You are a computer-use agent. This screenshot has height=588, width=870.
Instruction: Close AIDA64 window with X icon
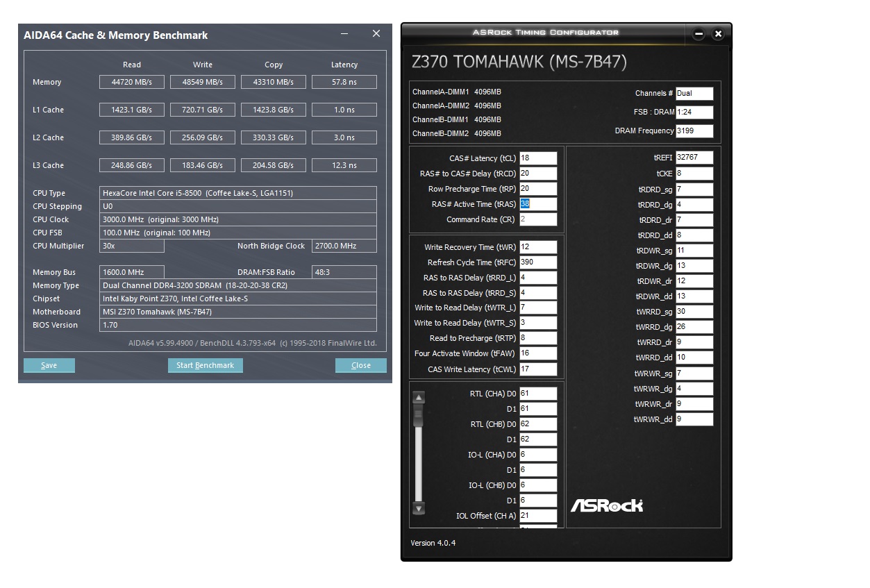[x=376, y=34]
